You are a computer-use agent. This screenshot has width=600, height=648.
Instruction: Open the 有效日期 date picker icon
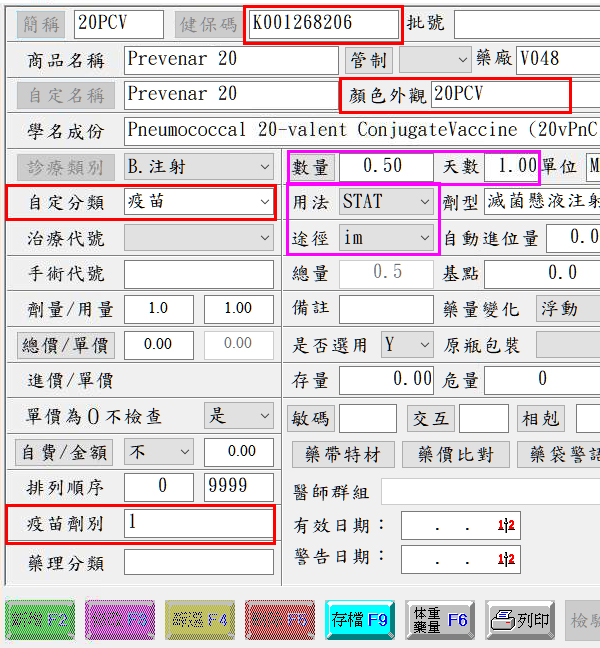click(x=508, y=526)
